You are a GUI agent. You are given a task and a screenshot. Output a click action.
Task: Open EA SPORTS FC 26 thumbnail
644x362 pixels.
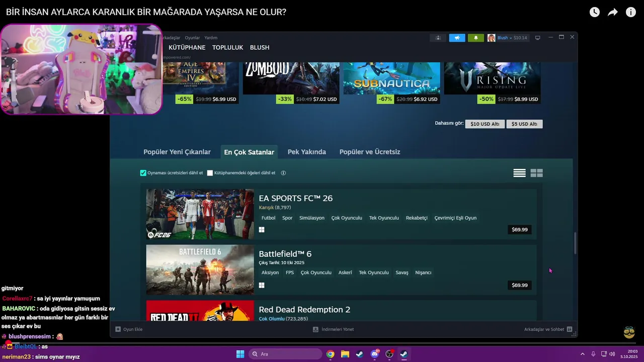point(200,214)
